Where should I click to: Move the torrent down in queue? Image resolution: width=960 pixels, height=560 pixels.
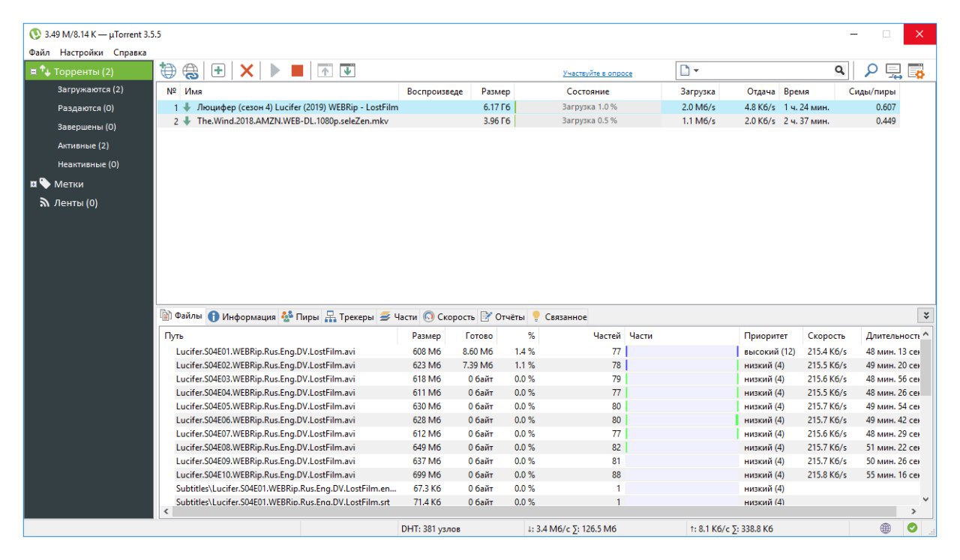coord(347,70)
